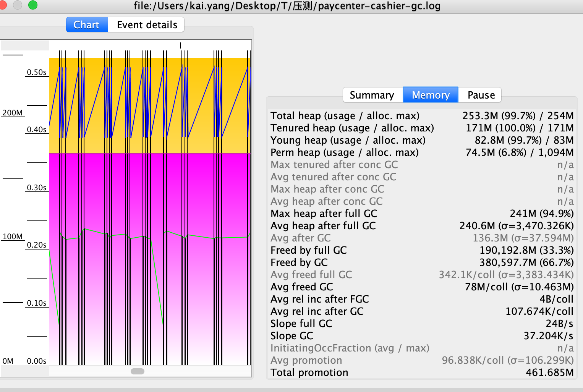Click the value '171M (100.0%) / 171M'
583x392 pixels.
point(520,128)
